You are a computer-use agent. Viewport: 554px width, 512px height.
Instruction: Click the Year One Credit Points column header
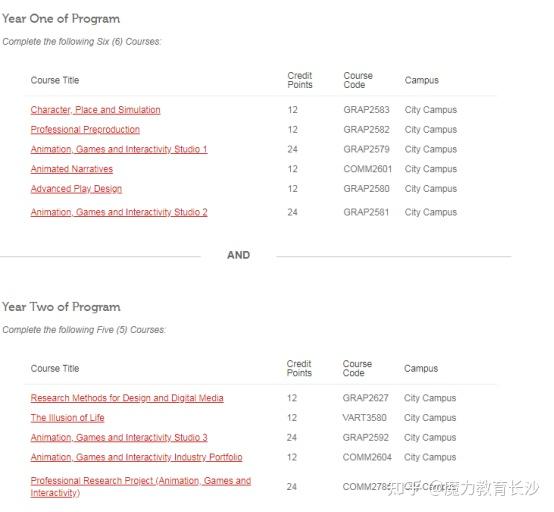[300, 81]
